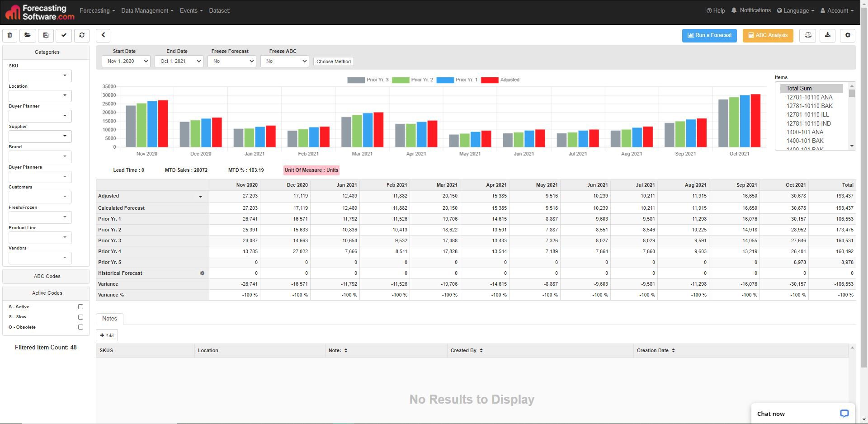Image resolution: width=868 pixels, height=424 pixels.
Task: Click the balance scale icon button
Action: coord(808,35)
